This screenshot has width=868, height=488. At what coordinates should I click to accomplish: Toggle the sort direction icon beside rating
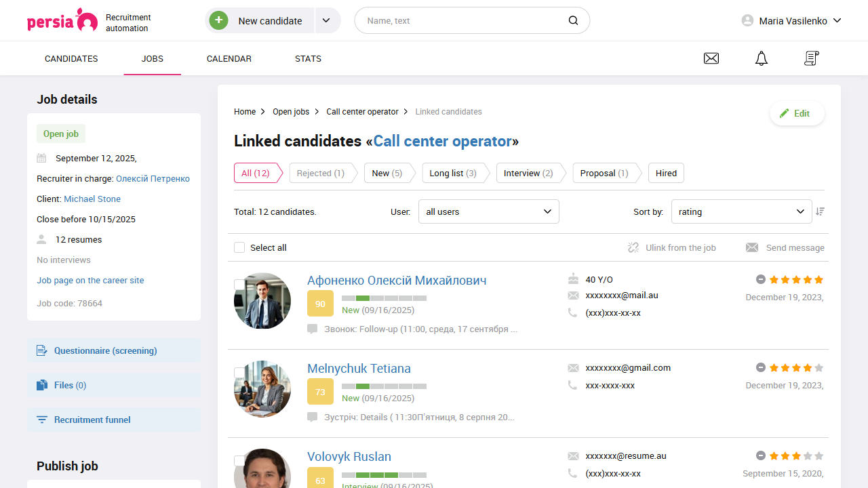pyautogui.click(x=820, y=211)
